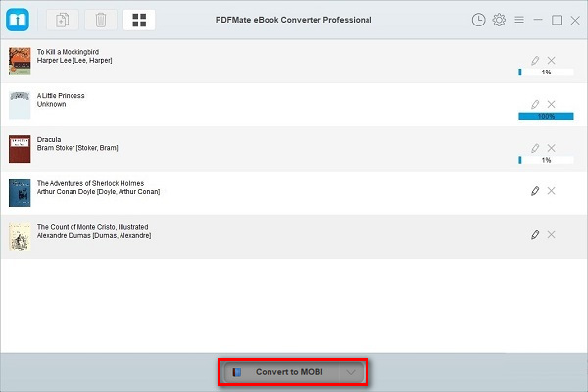Open the hamburger menu icon
The height and width of the screenshot is (392, 588).
pyautogui.click(x=519, y=20)
